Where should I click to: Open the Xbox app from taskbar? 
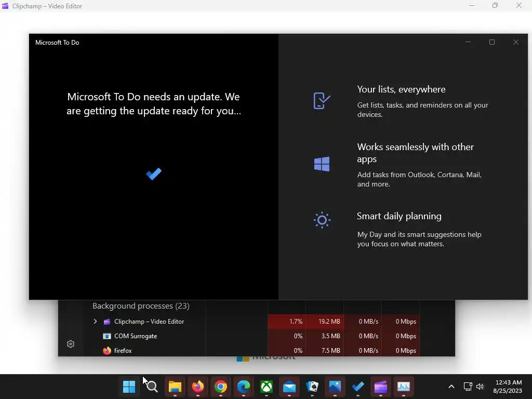(267, 387)
